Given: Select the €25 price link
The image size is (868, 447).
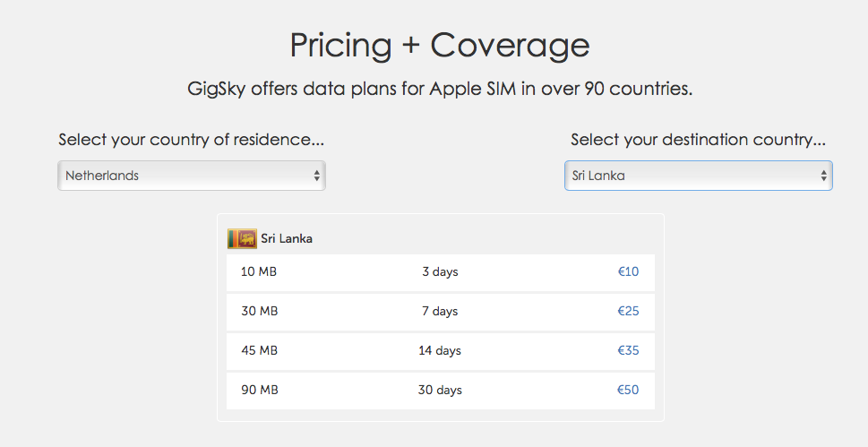Looking at the screenshot, I should 628,311.
